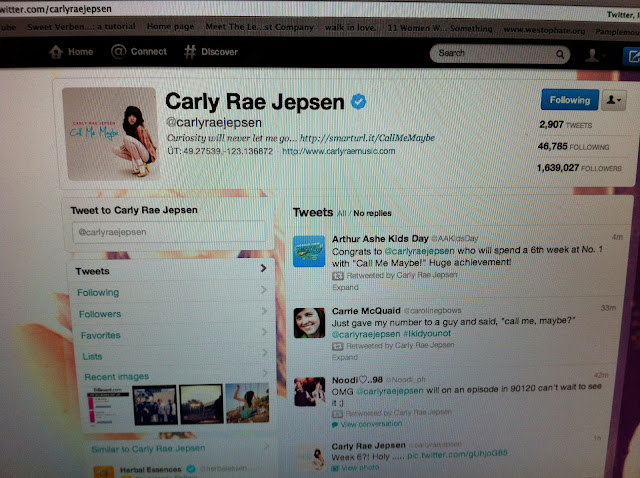Open the carlyraemusic.com link

point(338,151)
